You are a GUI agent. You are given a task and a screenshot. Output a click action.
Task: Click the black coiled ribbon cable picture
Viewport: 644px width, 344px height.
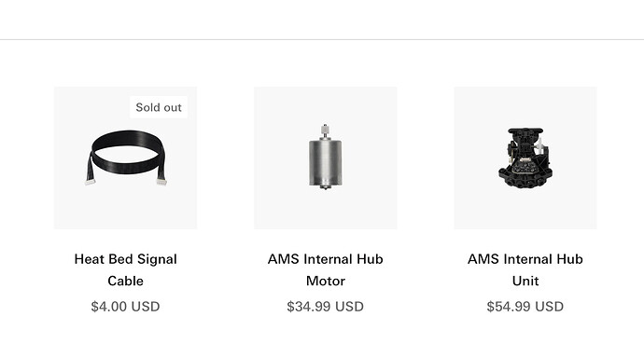tap(126, 158)
